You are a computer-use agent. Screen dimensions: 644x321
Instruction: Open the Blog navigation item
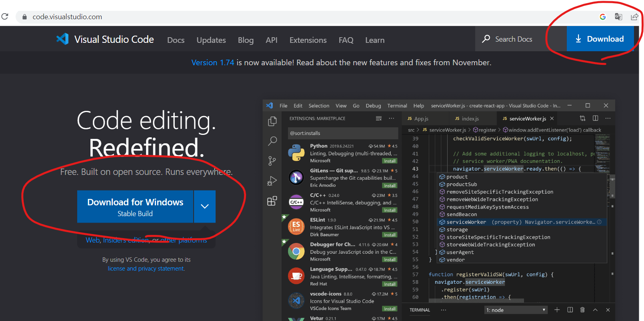pyautogui.click(x=246, y=40)
